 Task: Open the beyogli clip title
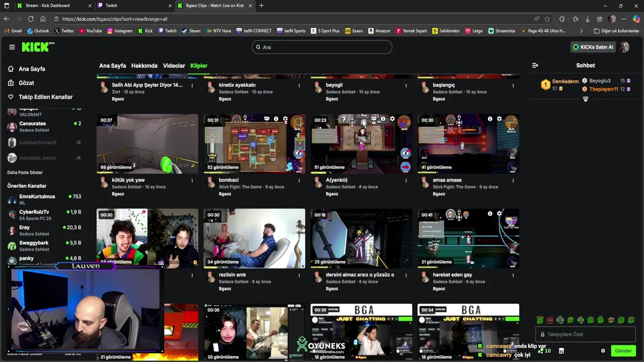point(334,85)
